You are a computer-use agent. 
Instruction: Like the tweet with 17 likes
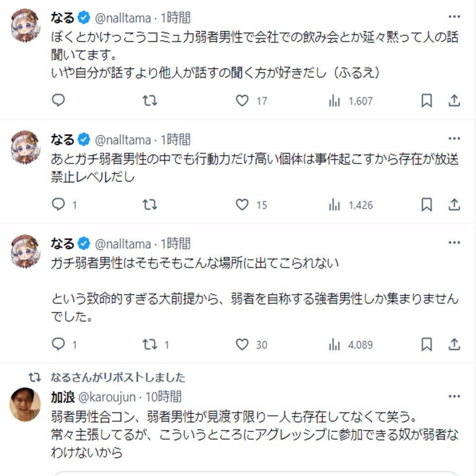(242, 101)
